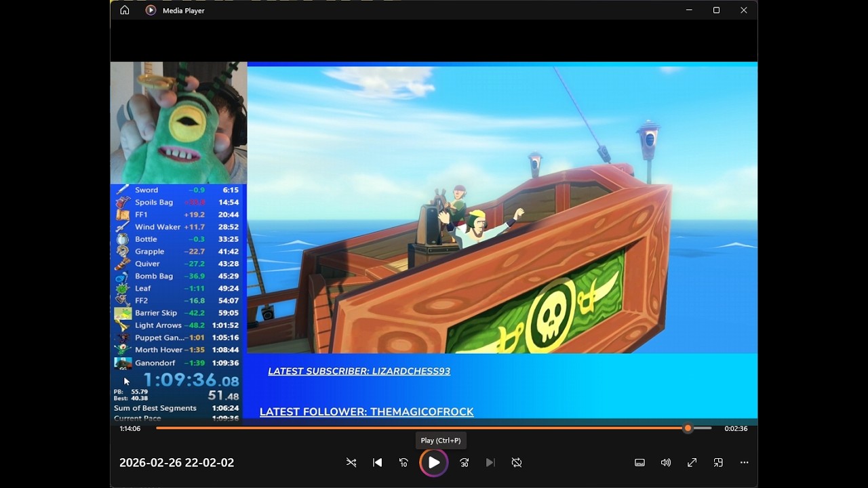This screenshot has width=868, height=488.
Task: Click the Spoils Bag split time 14:54
Action: [x=229, y=202]
